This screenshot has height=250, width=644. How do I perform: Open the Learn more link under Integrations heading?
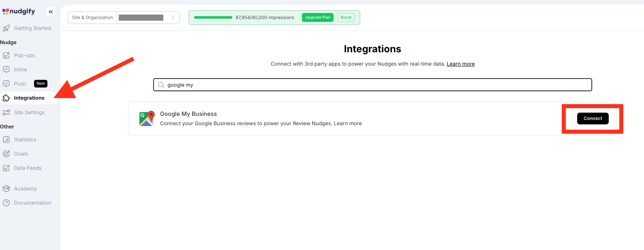coord(460,64)
